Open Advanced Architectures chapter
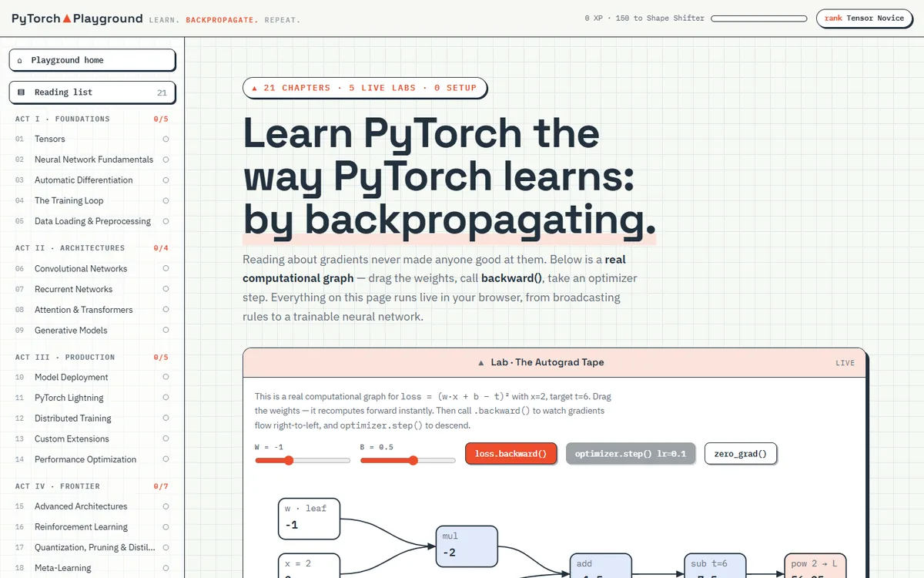Image resolution: width=924 pixels, height=578 pixels. (92, 506)
